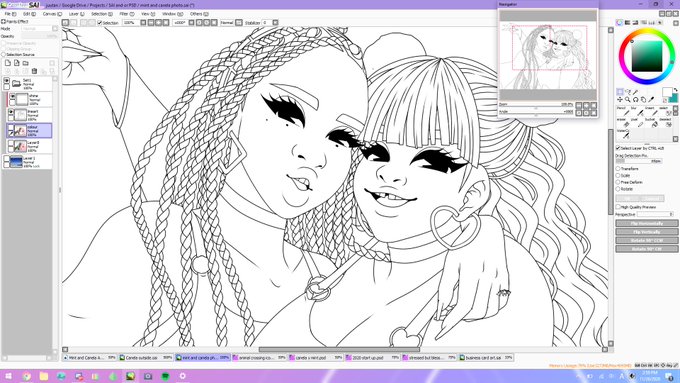
Task: Expand the Paints Effect section
Action: (3, 21)
